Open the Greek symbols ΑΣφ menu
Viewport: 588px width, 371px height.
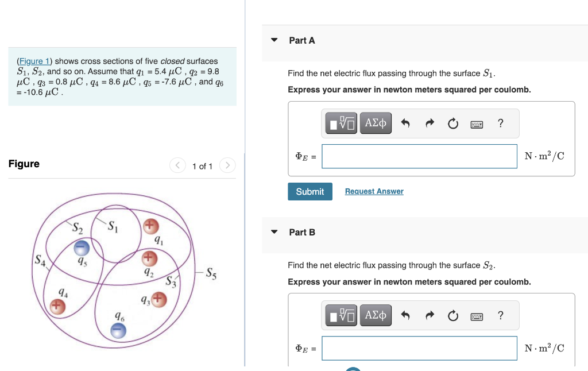376,123
